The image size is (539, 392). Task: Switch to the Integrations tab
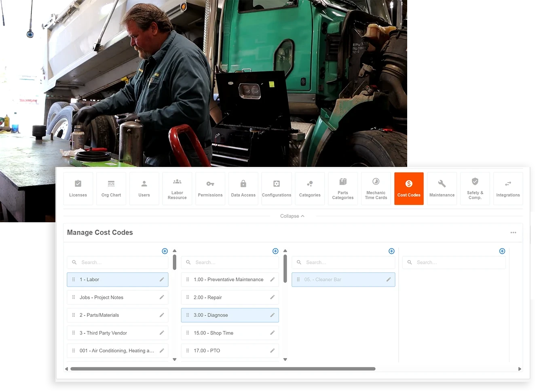pos(508,188)
